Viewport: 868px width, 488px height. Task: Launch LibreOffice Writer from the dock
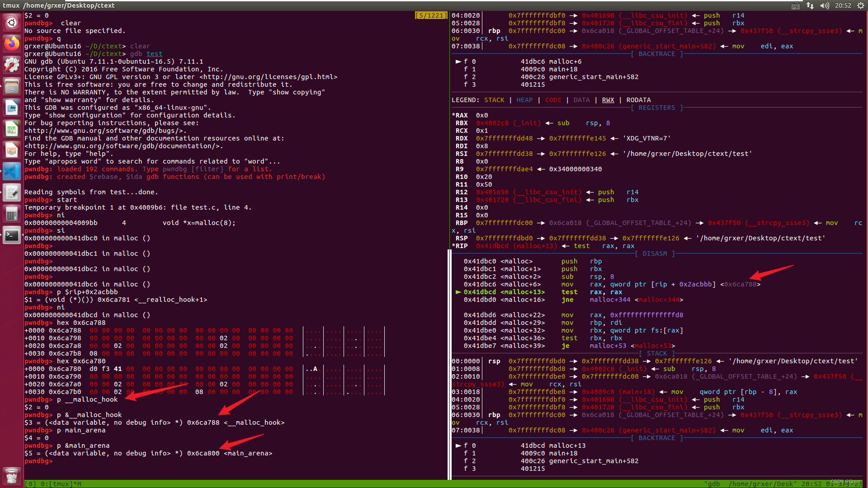(12, 108)
